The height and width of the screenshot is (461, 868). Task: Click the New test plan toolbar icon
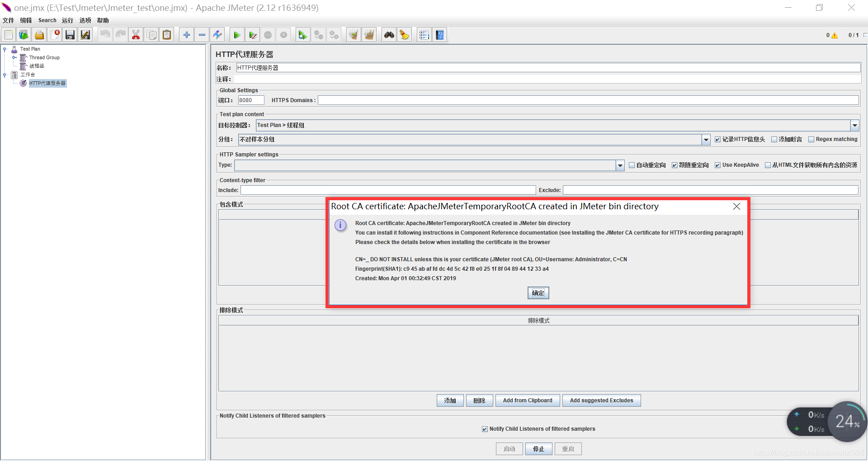[x=9, y=35]
